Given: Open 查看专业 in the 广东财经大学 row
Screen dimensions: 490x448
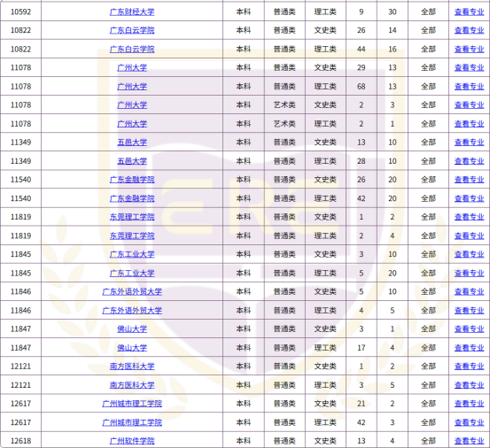Looking at the screenshot, I should point(469,12).
